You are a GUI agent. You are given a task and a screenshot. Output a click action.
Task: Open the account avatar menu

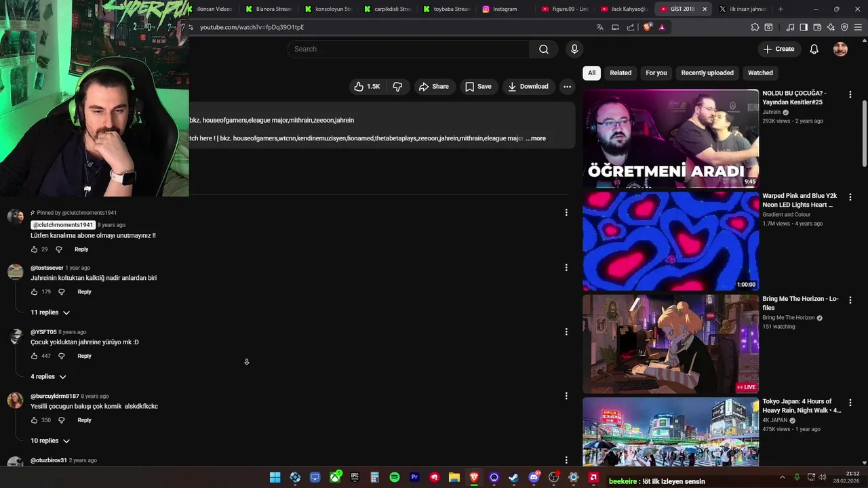840,49
